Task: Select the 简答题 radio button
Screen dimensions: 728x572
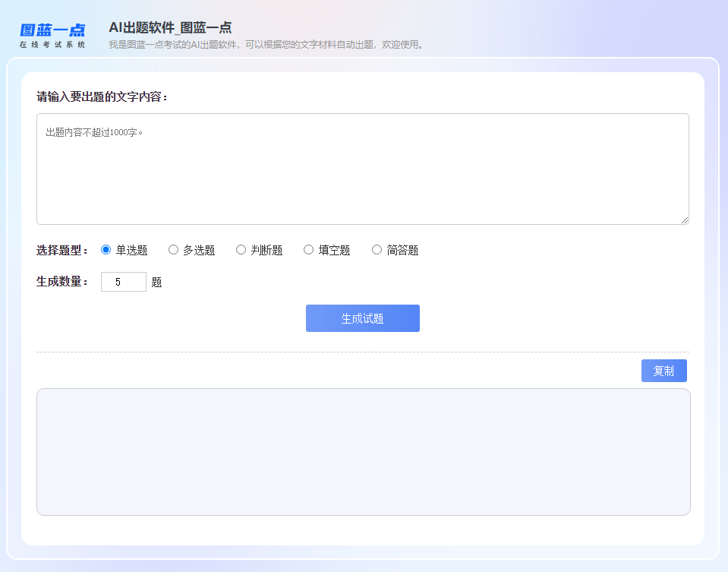Action: tap(377, 250)
